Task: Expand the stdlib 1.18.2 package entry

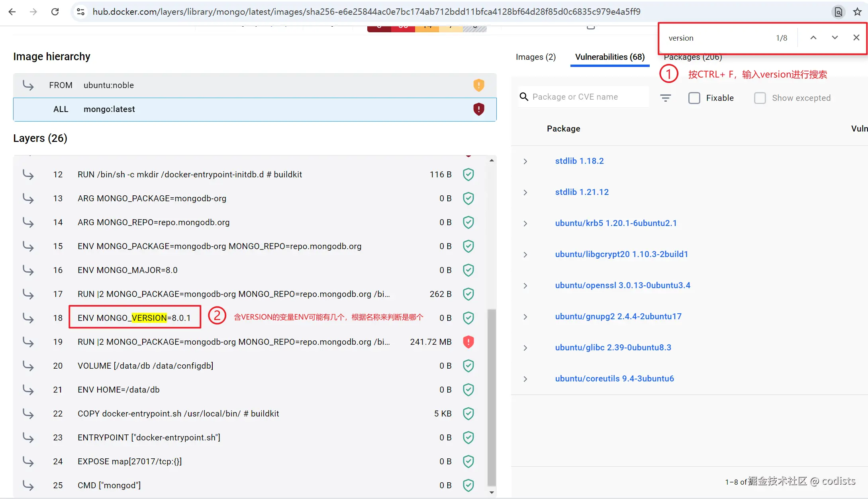Action: [525, 161]
